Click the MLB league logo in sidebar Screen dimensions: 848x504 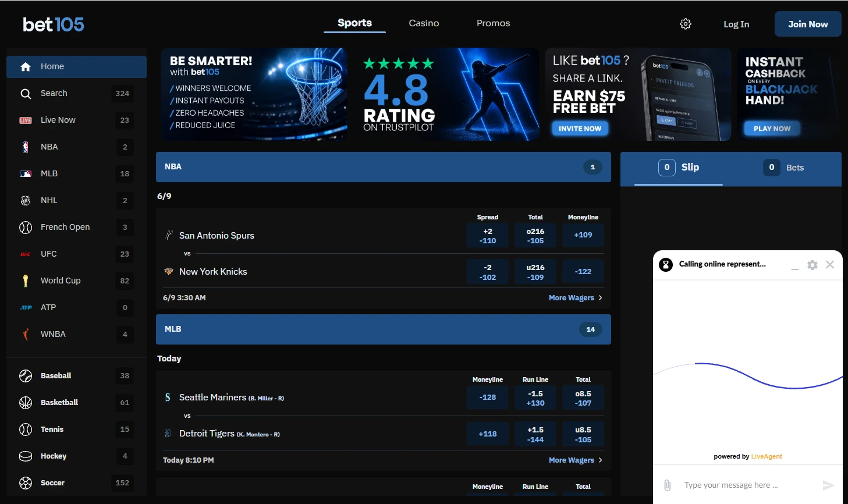pyautogui.click(x=26, y=174)
